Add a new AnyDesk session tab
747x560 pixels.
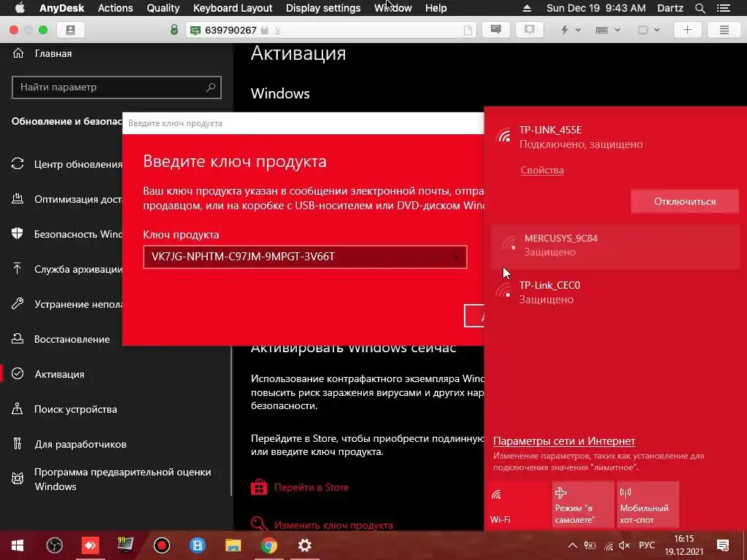[687, 30]
